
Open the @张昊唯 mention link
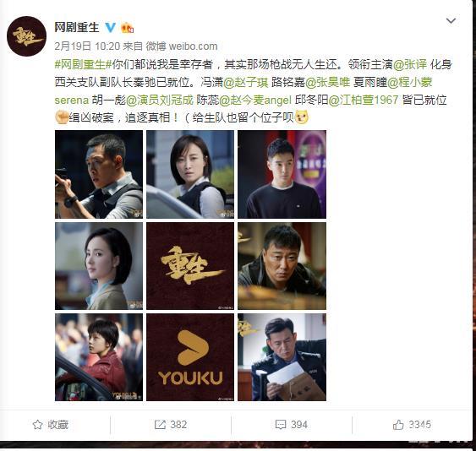327,82
